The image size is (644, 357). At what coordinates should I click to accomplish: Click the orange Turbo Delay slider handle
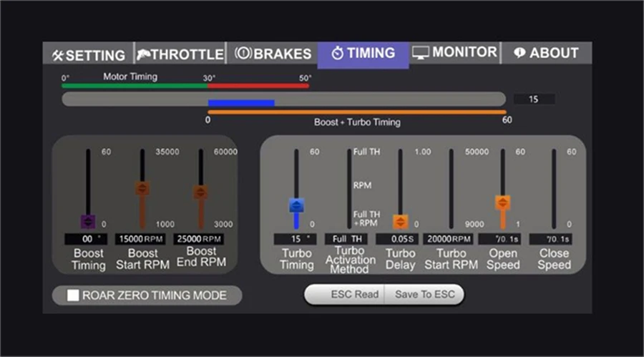[x=401, y=222]
